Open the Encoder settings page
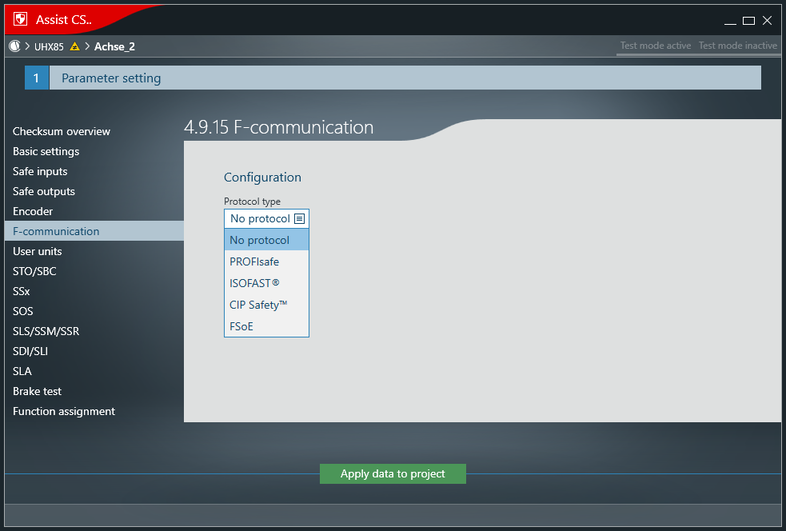 pyautogui.click(x=33, y=211)
